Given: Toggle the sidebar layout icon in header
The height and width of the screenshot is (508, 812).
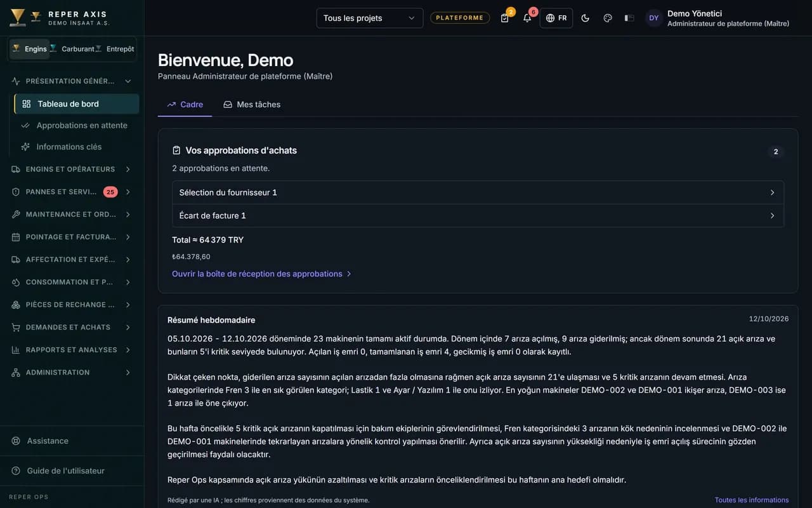Looking at the screenshot, I should (x=629, y=18).
